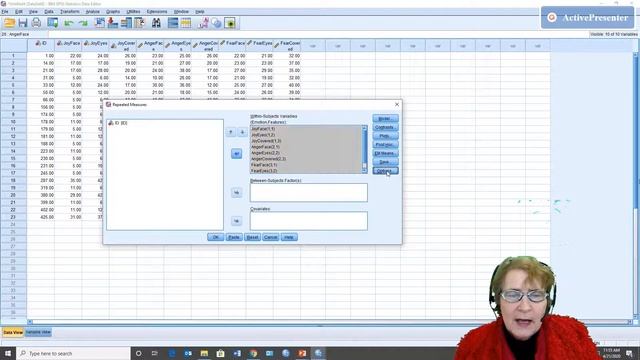640x360 pixels.
Task: Click the Paste button
Action: [234, 237]
